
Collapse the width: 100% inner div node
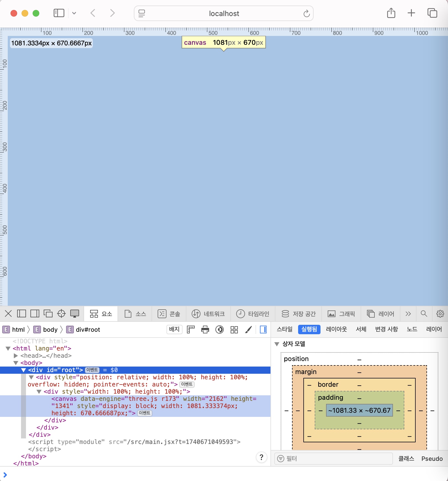39,391
